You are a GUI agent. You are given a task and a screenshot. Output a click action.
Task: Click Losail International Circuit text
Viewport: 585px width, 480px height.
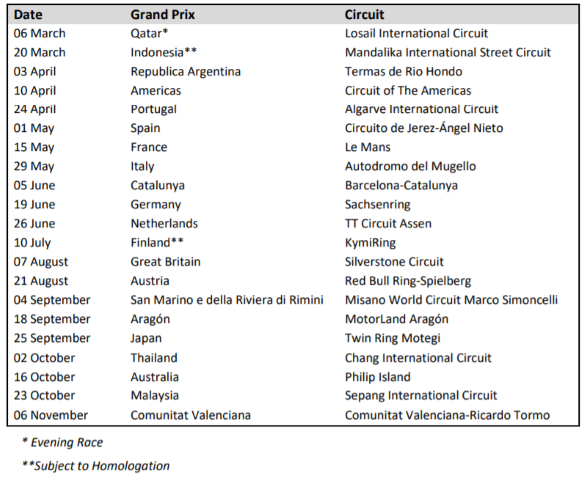[416, 34]
